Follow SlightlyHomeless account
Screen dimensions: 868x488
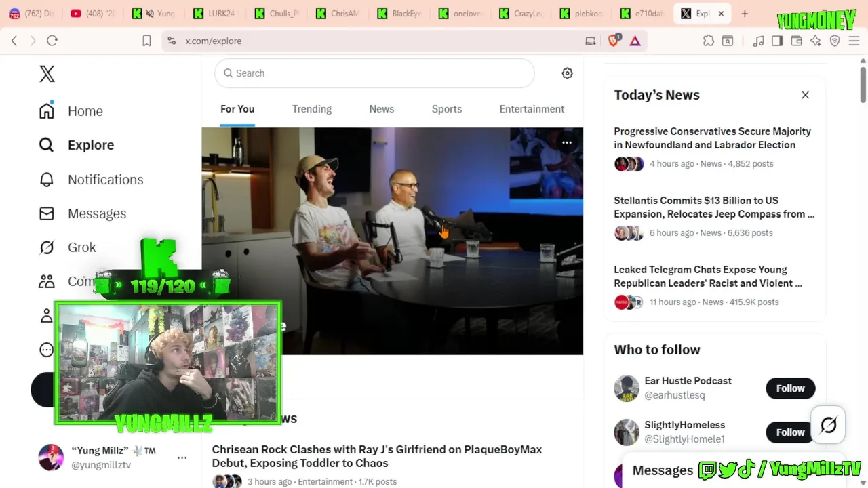pos(790,432)
